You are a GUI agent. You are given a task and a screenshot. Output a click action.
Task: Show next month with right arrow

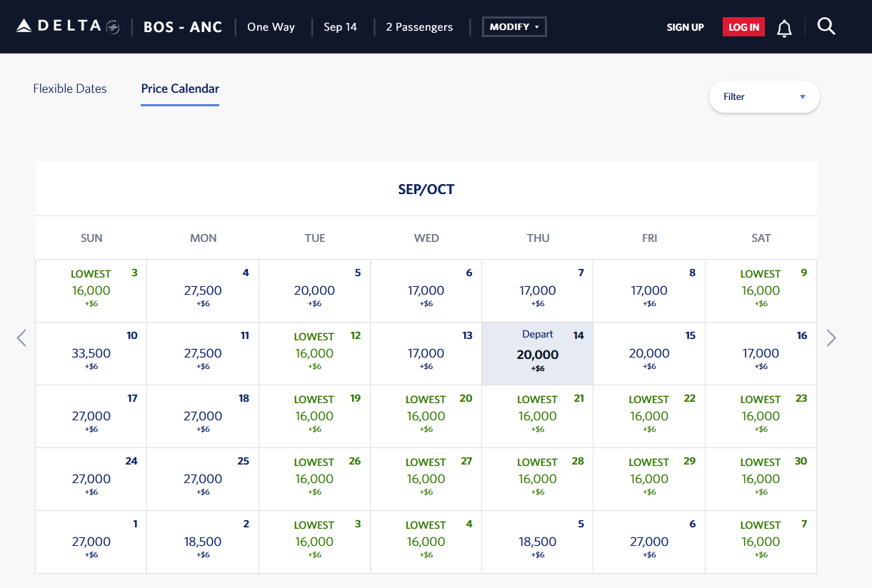click(x=831, y=338)
